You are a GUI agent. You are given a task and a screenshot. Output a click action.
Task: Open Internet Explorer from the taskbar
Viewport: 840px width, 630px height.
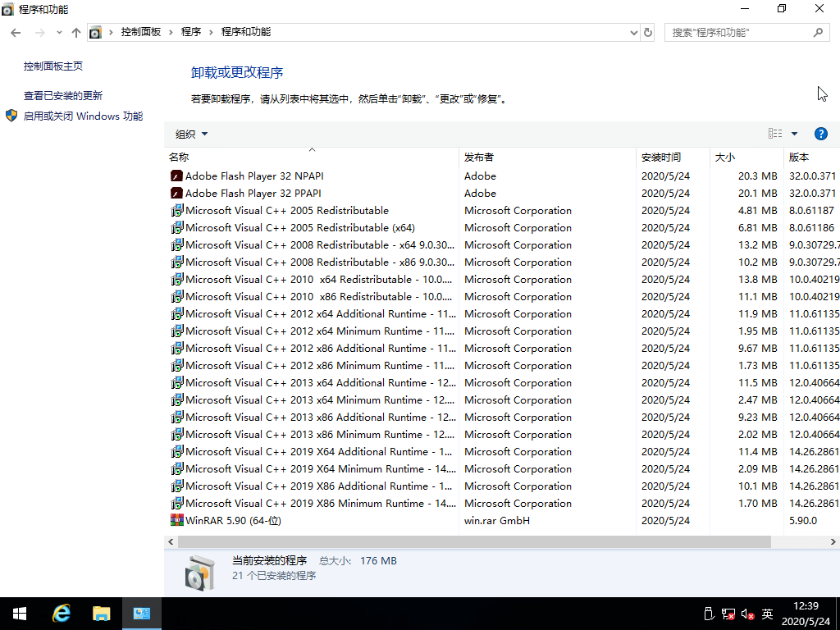61,614
